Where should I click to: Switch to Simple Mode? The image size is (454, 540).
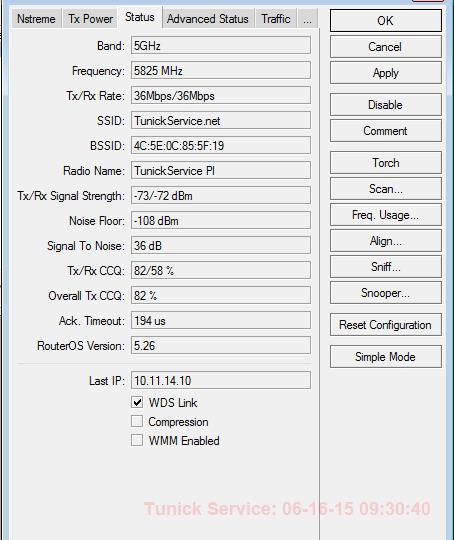[385, 357]
